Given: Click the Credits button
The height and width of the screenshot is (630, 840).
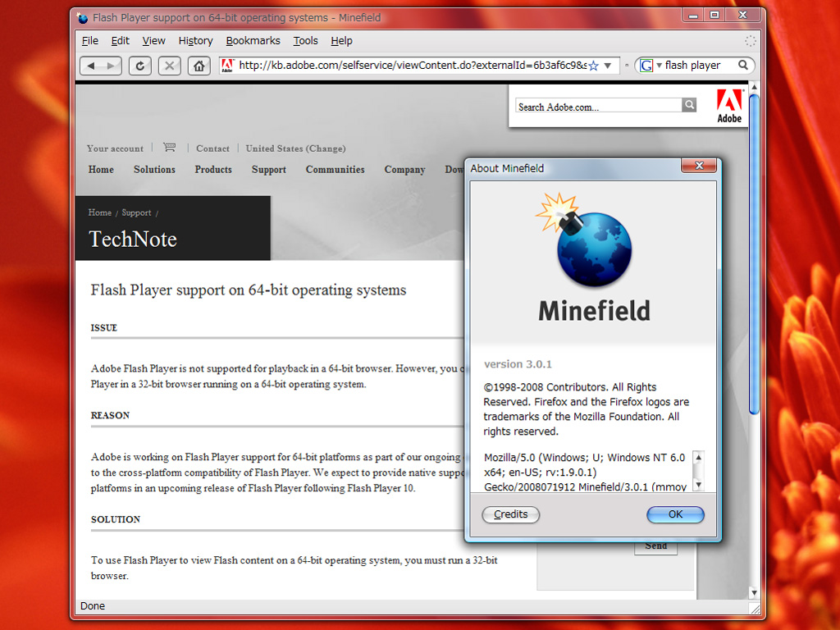Looking at the screenshot, I should point(511,514).
